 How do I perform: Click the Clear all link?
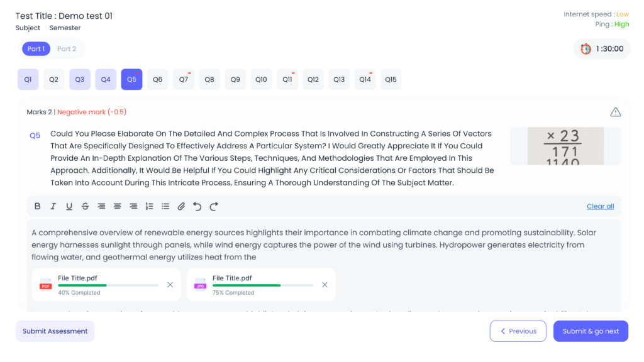click(x=600, y=206)
